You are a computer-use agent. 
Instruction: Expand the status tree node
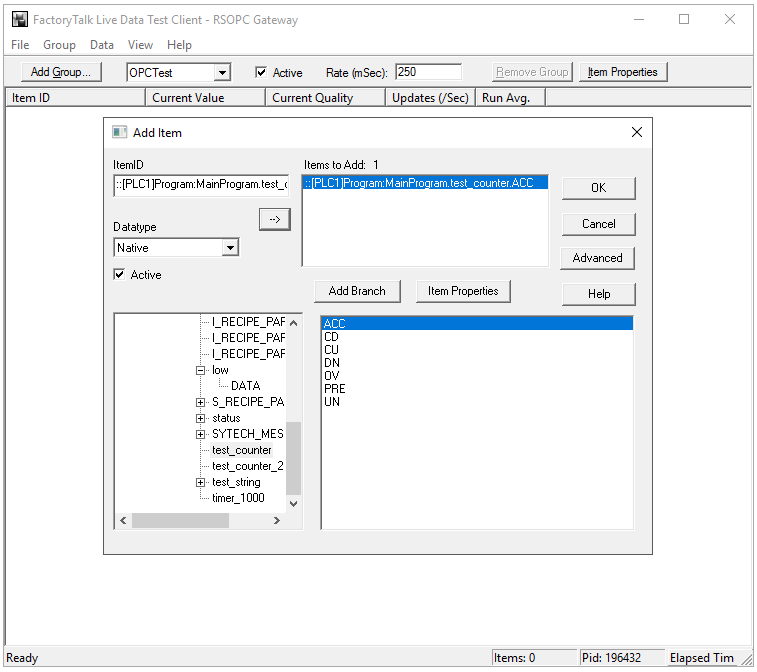(200, 418)
